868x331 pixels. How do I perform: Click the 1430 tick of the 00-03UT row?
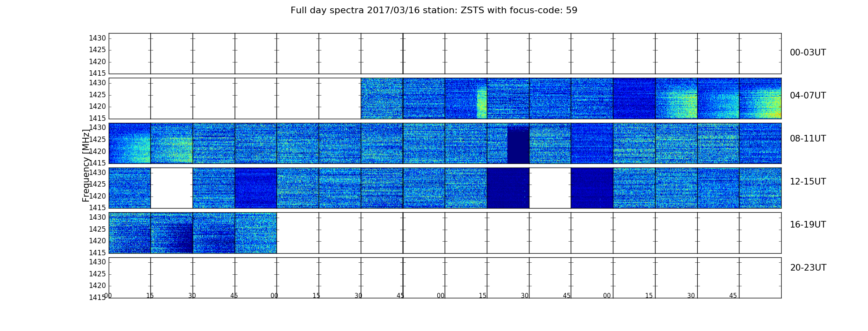coord(98,38)
